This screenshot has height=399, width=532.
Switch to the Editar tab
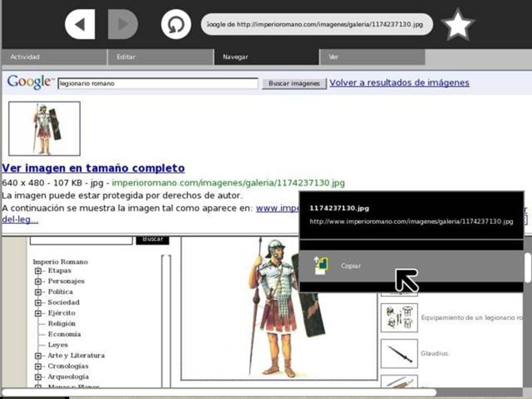[161, 57]
